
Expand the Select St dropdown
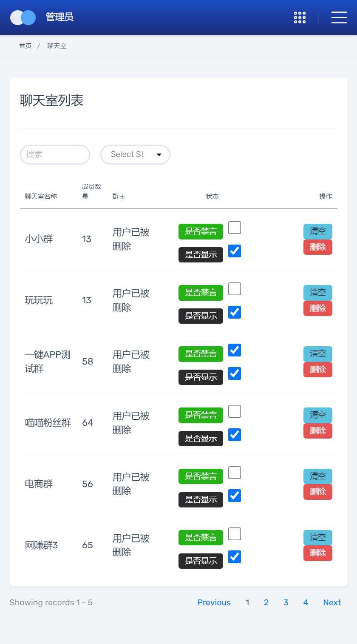tap(135, 154)
